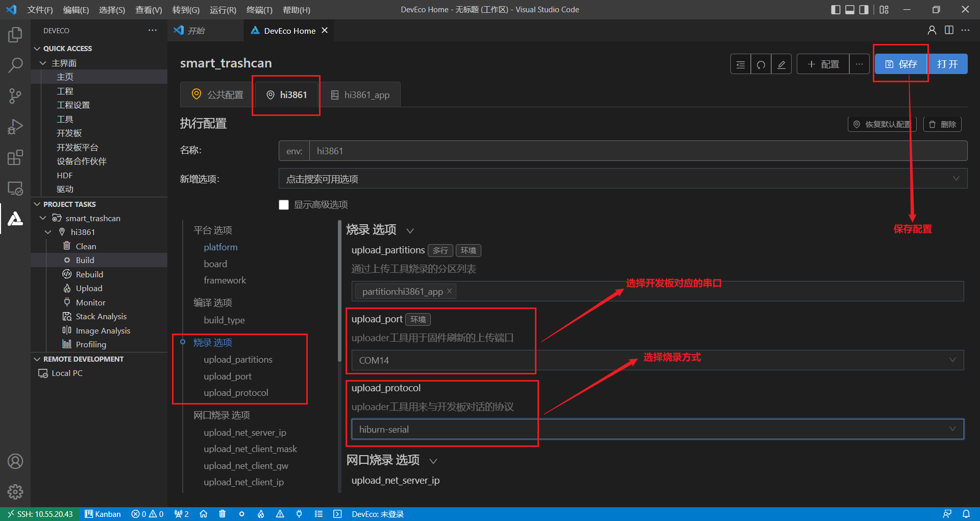Click the split editor icon
980x521 pixels.
pyautogui.click(x=949, y=30)
